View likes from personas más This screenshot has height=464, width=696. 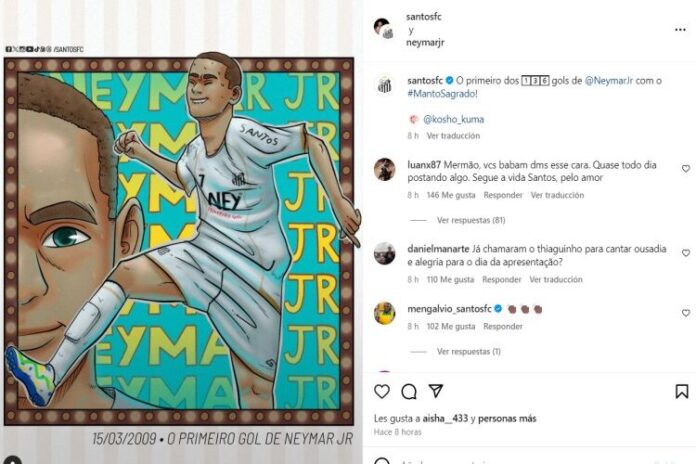(507, 418)
